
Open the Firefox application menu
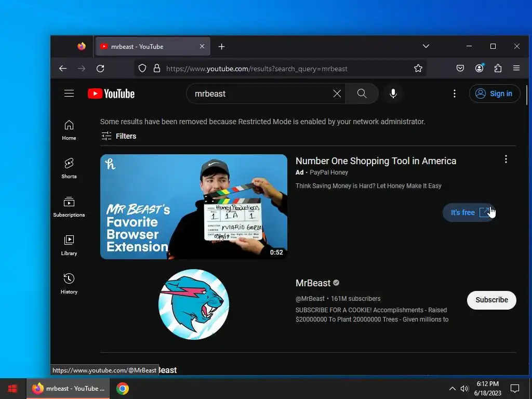click(516, 68)
